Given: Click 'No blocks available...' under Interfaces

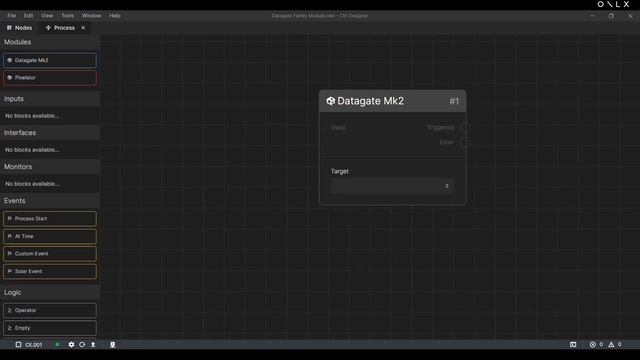Looking at the screenshot, I should [x=32, y=150].
